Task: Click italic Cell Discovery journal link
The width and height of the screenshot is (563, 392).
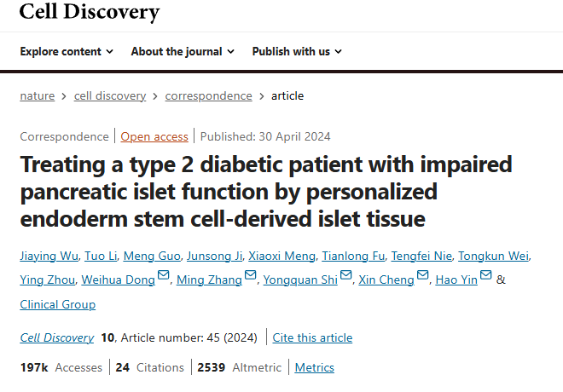Action: tap(57, 337)
